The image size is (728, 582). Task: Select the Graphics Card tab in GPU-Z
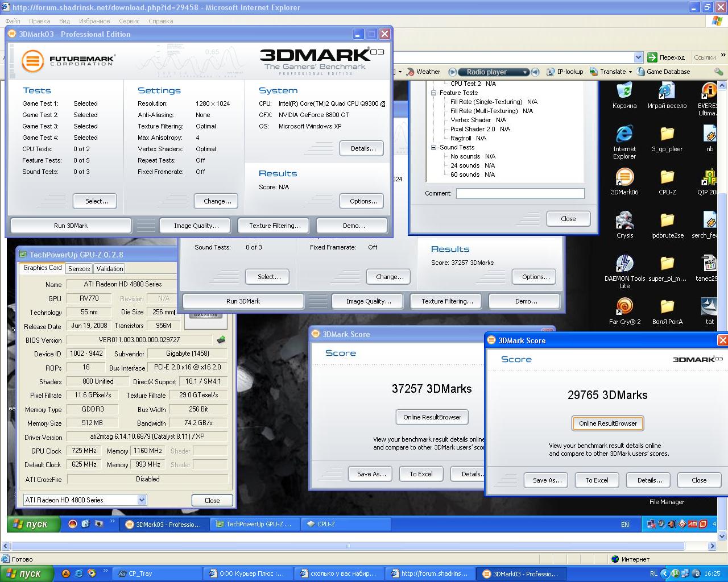[42, 268]
